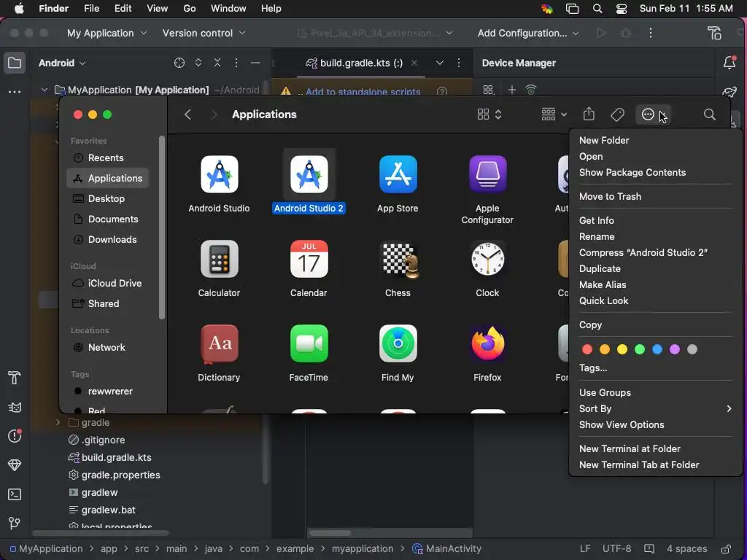Open the Logcat tool window icon
Image resolution: width=747 pixels, height=560 pixels.
click(15, 407)
